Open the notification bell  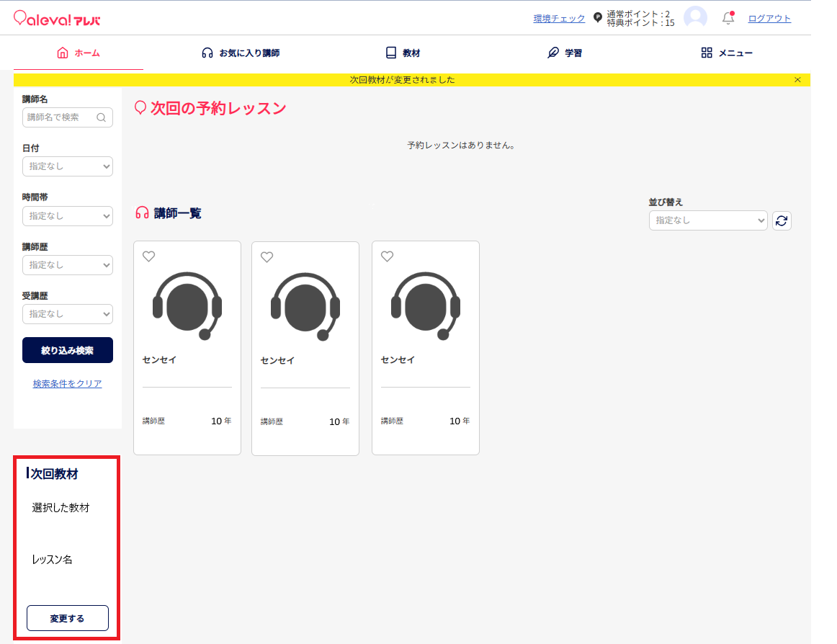point(728,19)
